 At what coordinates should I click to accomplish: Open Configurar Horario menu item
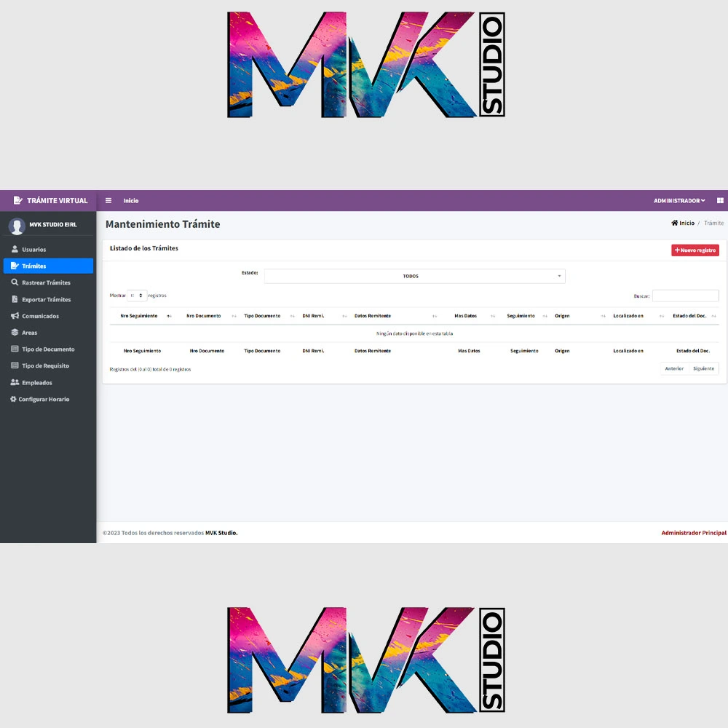pyautogui.click(x=48, y=399)
